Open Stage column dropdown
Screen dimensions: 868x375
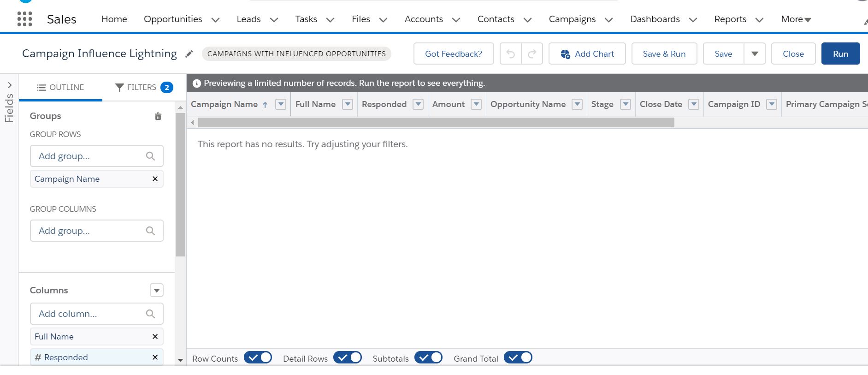point(626,104)
